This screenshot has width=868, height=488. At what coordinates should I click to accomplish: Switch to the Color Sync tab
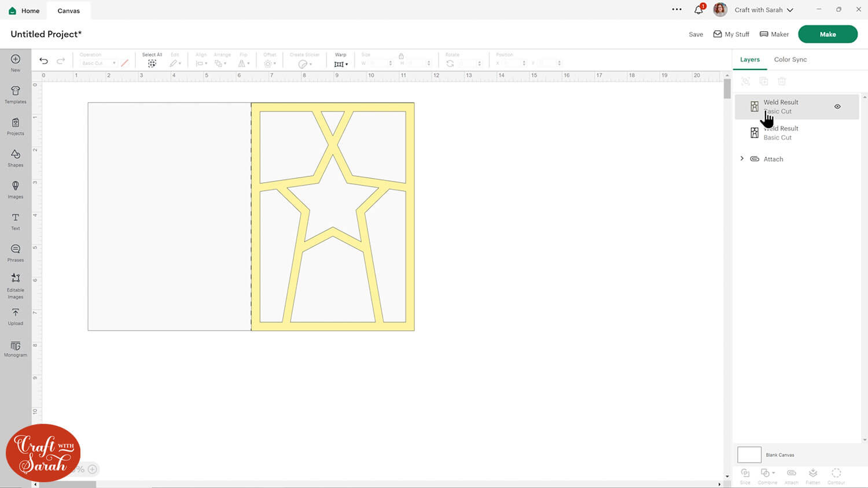pos(790,60)
